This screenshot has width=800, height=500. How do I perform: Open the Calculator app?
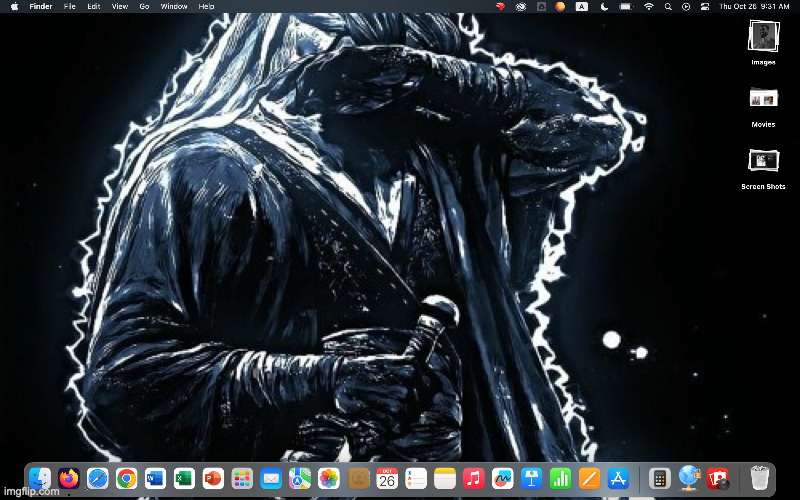pyautogui.click(x=659, y=479)
